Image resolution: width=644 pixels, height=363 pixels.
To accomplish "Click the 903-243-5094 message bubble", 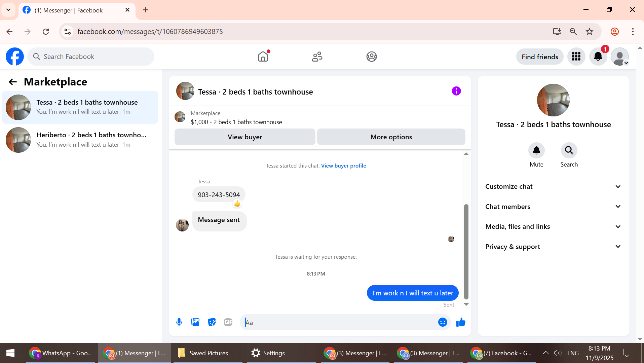I will (x=219, y=194).
